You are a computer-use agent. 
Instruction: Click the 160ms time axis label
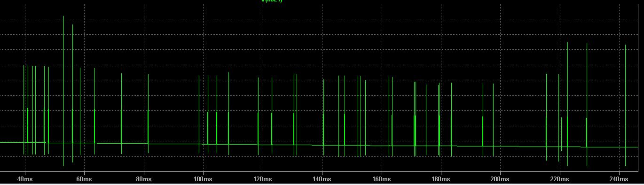[x=381, y=179]
